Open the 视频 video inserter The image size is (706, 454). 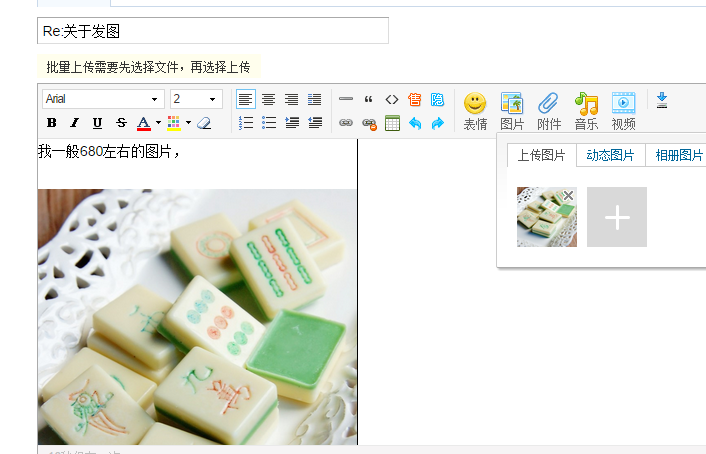click(x=623, y=111)
